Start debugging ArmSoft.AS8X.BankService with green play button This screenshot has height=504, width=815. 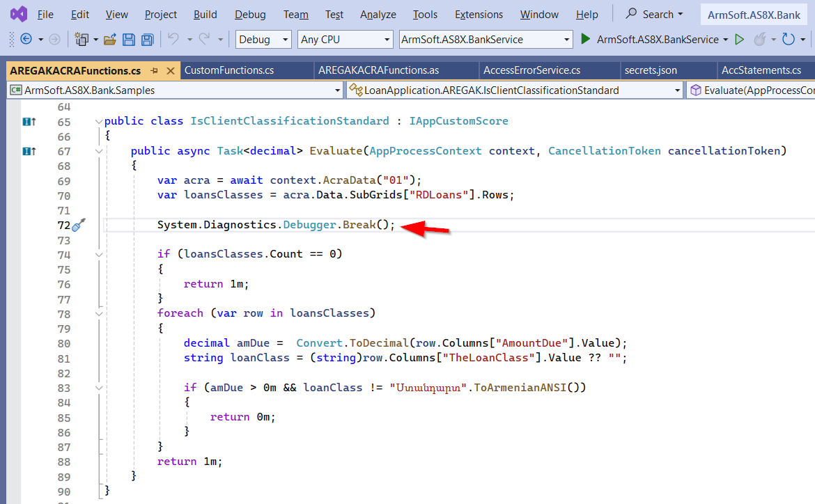pos(586,40)
